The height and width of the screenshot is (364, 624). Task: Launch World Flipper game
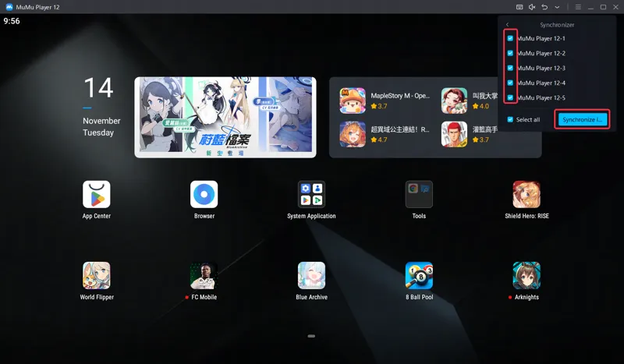[x=96, y=275]
